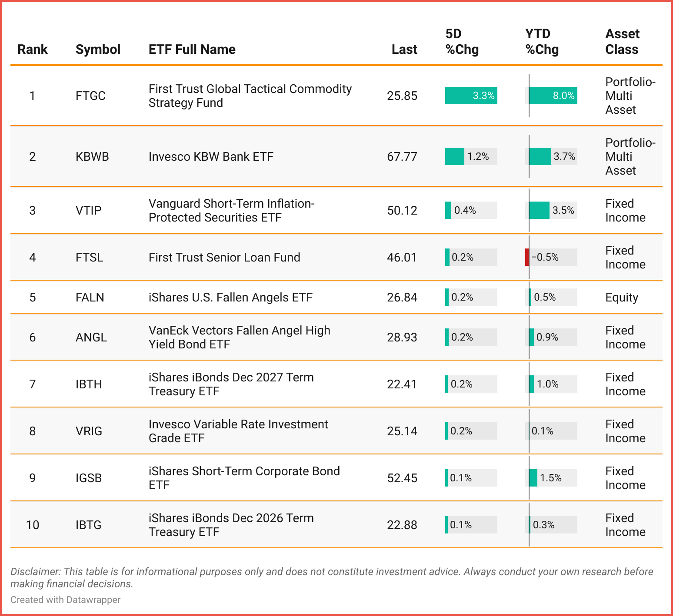This screenshot has height=616, width=673.
Task: Click the Rank column header
Action: point(33,50)
